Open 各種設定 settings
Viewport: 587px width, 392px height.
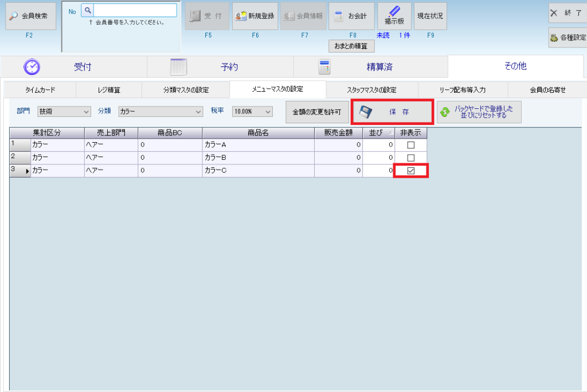(567, 38)
